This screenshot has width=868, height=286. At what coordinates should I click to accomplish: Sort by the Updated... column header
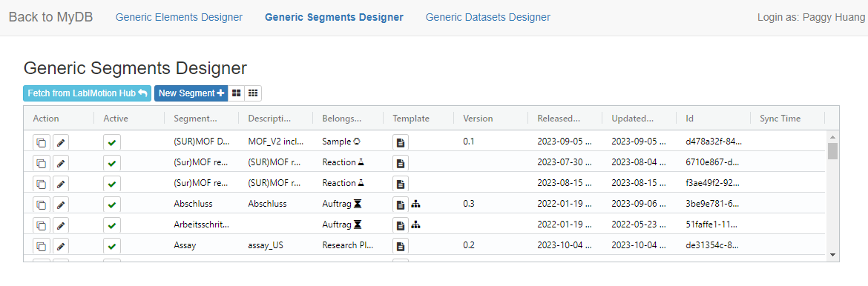pyautogui.click(x=632, y=119)
